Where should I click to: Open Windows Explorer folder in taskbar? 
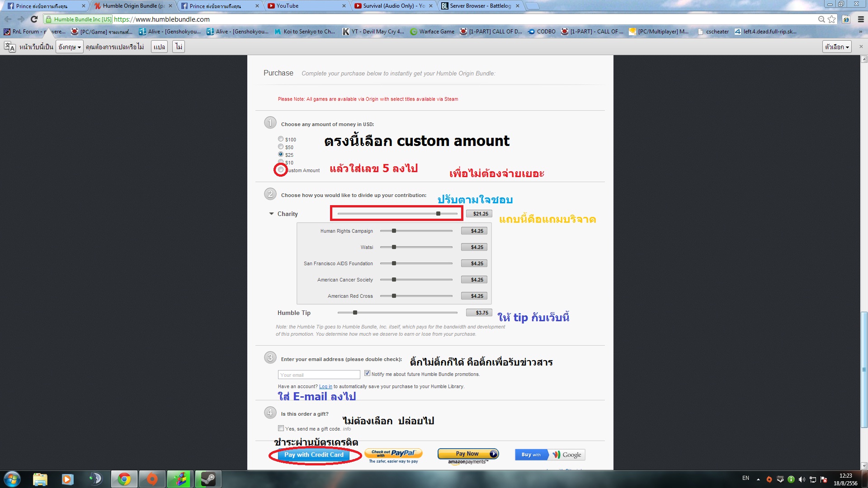[40, 479]
